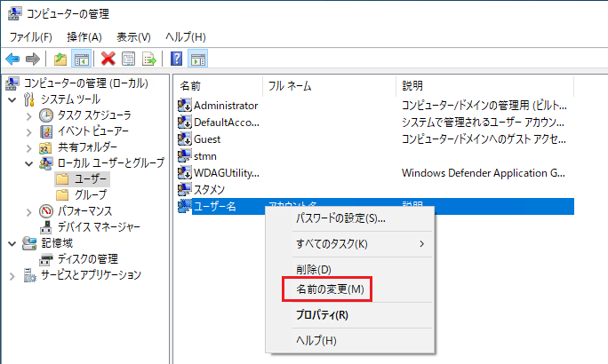Click the WDAGUtility... user icon
This screenshot has height=364, width=608.
185,173
